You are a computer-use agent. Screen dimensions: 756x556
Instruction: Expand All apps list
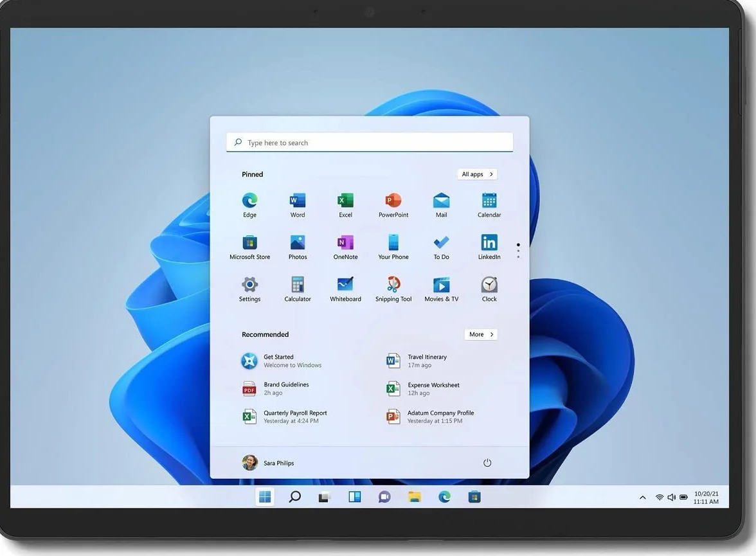[477, 174]
